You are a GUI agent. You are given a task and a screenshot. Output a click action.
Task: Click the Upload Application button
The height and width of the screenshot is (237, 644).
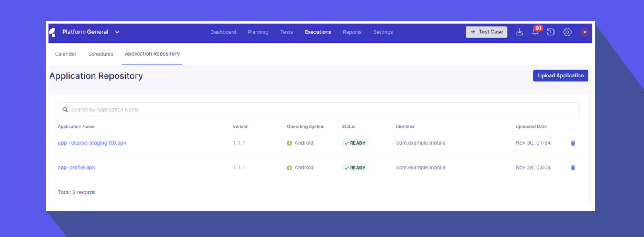coord(561,75)
